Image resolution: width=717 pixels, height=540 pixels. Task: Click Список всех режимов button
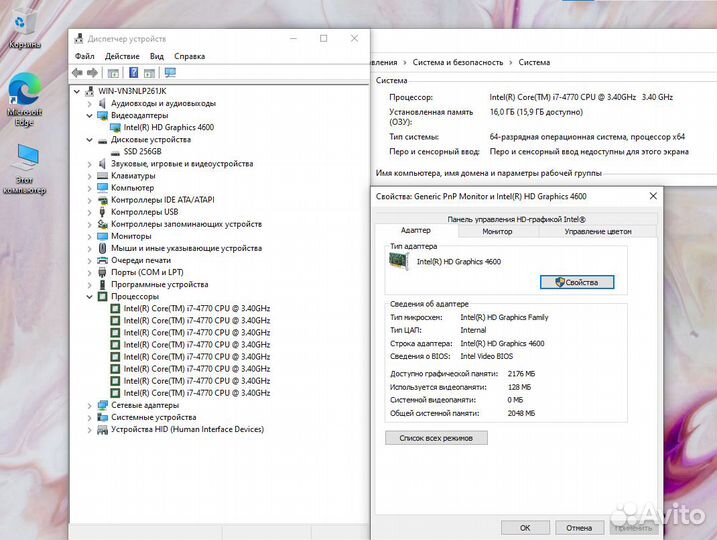[436, 438]
